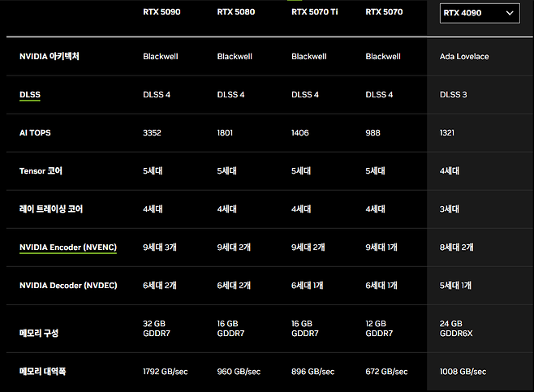Click the 메모리 대역폭 row label
Viewport: 534px width, 392px height.
[42, 371]
